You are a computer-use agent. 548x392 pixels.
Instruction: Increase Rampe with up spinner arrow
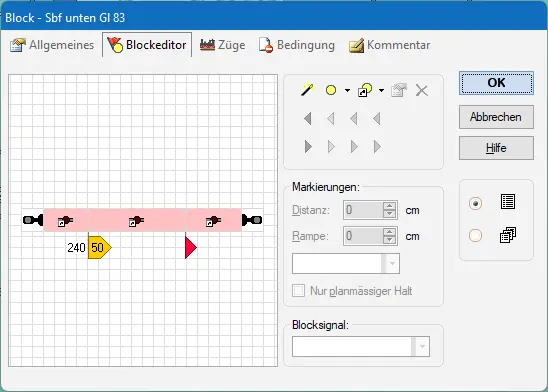click(389, 231)
